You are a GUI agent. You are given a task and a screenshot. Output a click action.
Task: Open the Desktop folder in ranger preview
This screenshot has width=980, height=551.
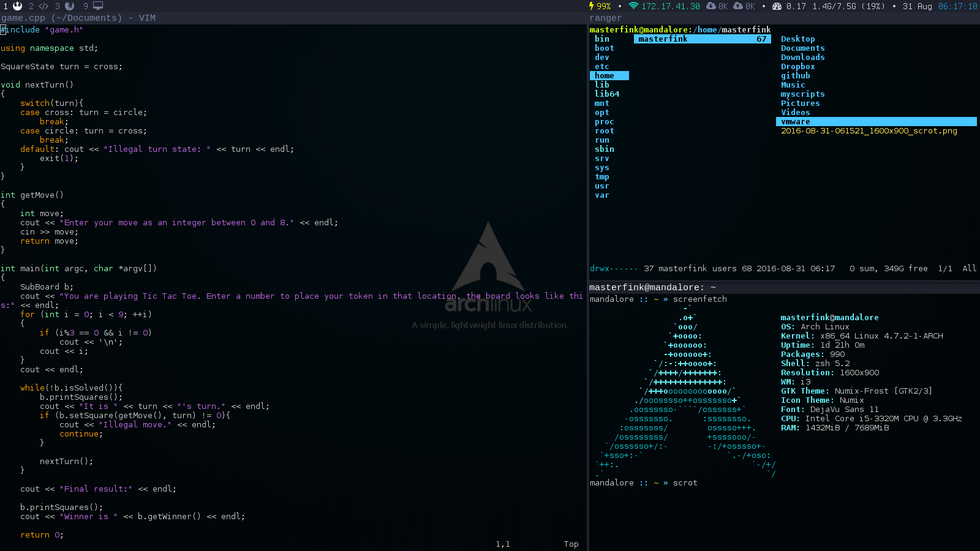(x=797, y=39)
